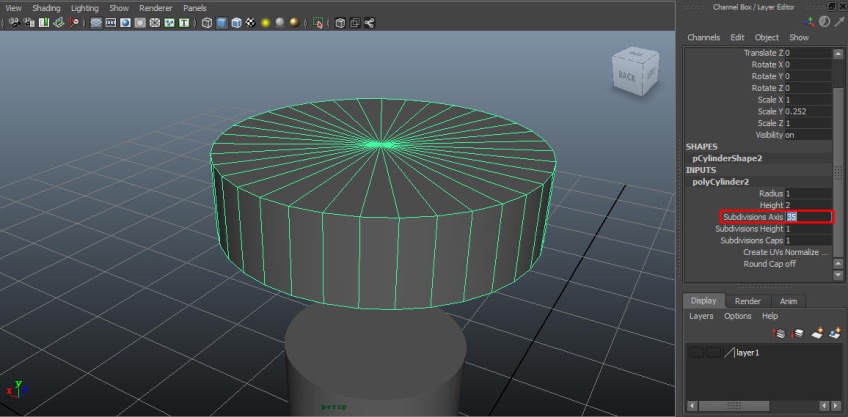Toggle the viewport Grid display icon
Image resolution: width=848 pixels, height=417 pixels.
pos(96,23)
